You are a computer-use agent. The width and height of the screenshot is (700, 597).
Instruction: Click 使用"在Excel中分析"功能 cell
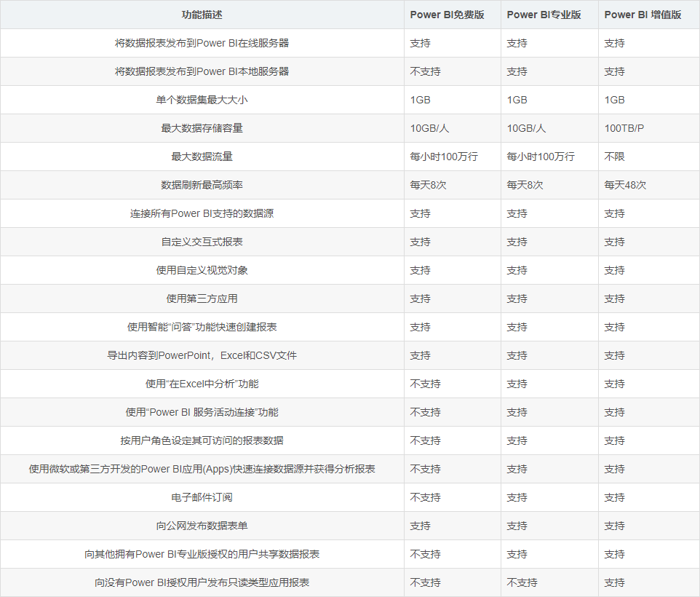pos(202,384)
